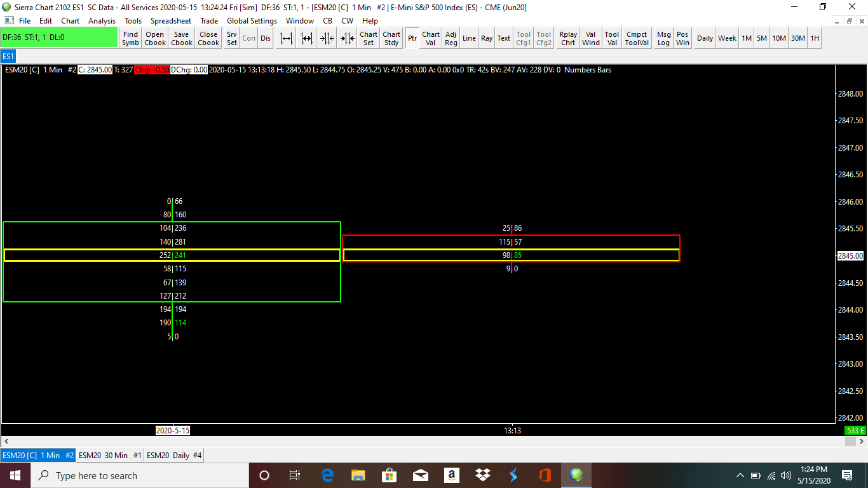Open the Wi-Fi network tray icon
868x488 pixels.
[x=771, y=475]
